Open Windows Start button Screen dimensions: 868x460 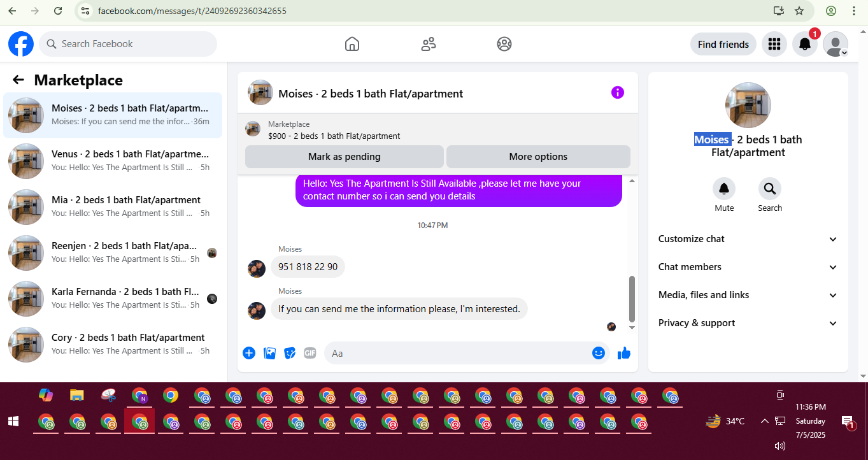pos(13,421)
